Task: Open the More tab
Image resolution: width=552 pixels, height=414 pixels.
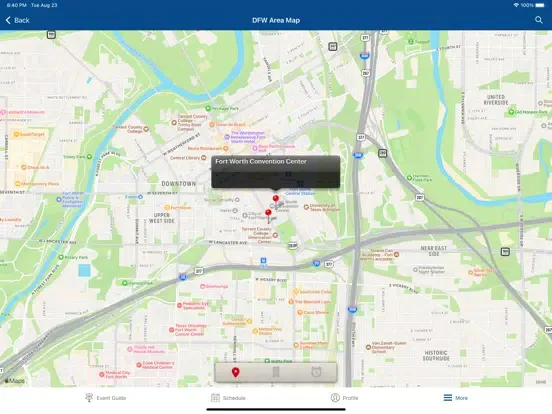Action: coord(456,398)
